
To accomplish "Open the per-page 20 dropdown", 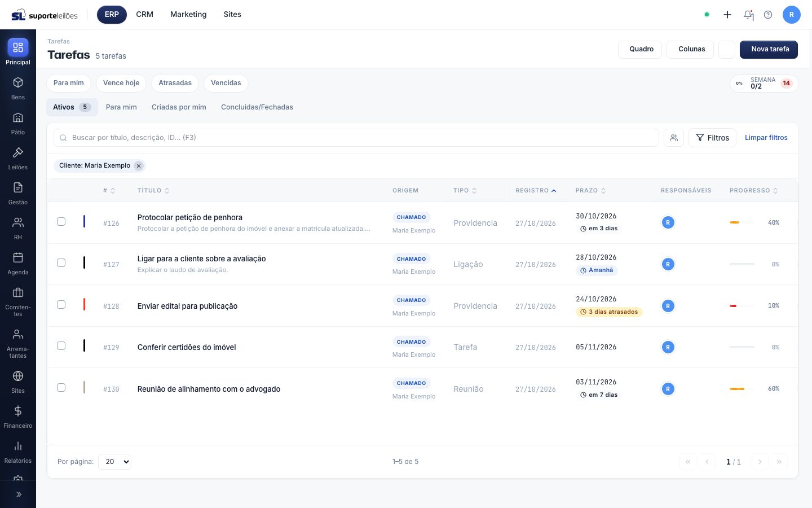I will coord(115,462).
